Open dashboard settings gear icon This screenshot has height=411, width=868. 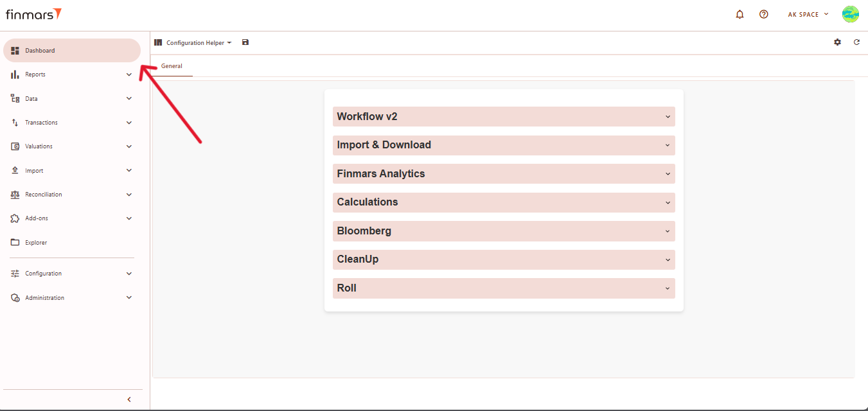(x=837, y=42)
